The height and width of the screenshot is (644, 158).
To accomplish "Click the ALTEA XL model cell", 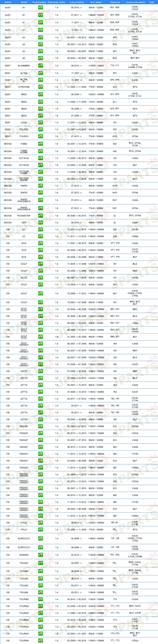I will 24,80.
